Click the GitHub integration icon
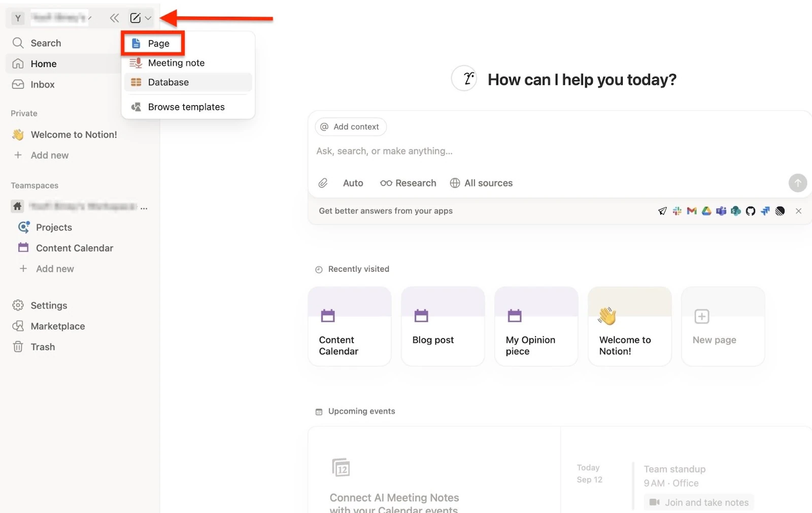Viewport: 812px width, 513px height. 751,211
